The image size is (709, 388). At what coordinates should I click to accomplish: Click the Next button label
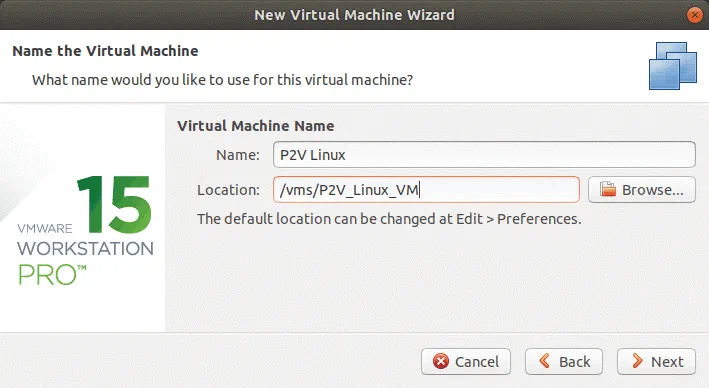(667, 362)
